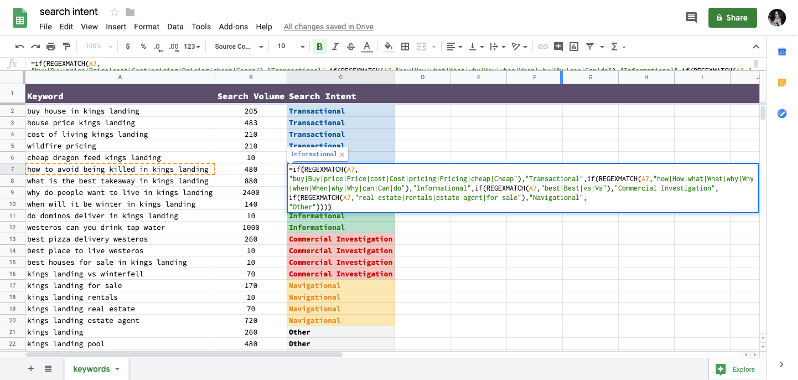Click the create filter icon
This screenshot has width=798, height=380.
pyautogui.click(x=590, y=47)
